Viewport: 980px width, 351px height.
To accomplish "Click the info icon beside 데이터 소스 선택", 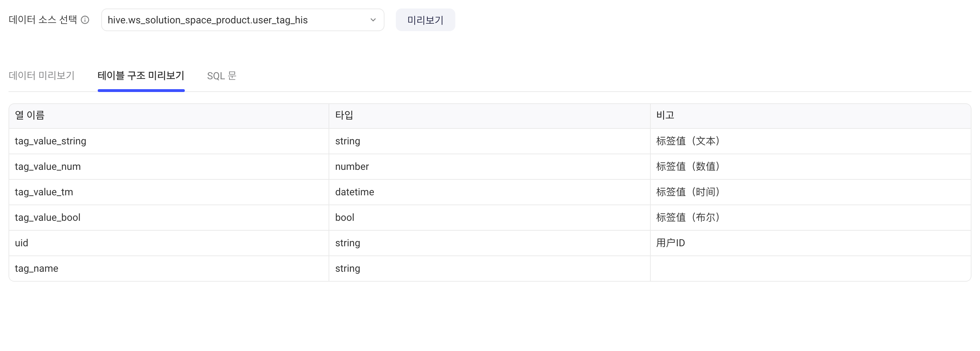I will [x=85, y=20].
